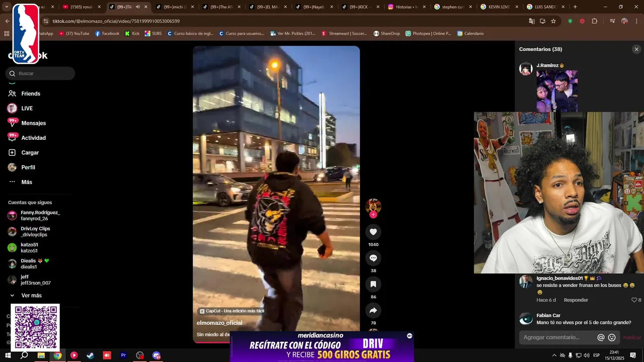The image size is (644, 362).
Task: Open the followed account Fanny.Rodríguez_
Action: [x=34, y=216]
